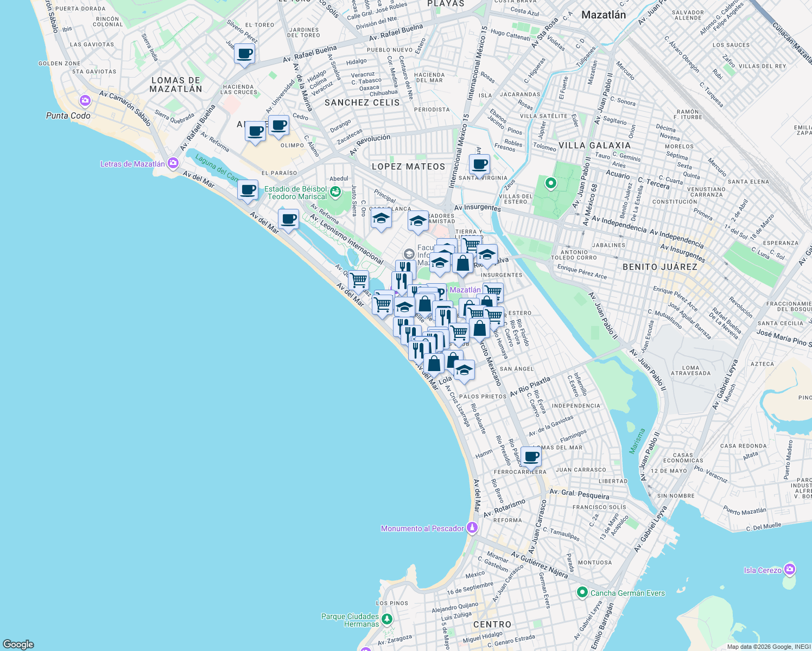Open the camera icon at Letras de Mazatlán
Image resolution: width=812 pixels, height=651 pixels.
coord(172,162)
